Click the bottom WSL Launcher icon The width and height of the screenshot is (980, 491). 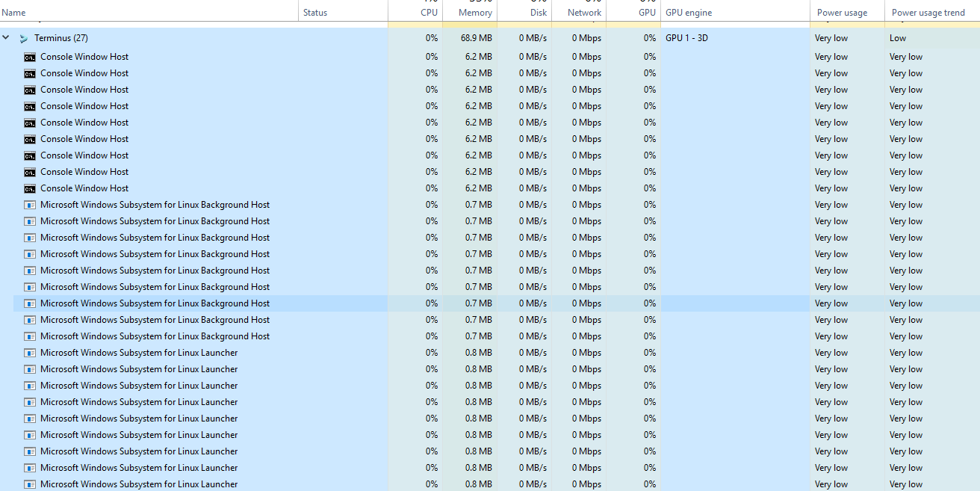pyautogui.click(x=29, y=484)
